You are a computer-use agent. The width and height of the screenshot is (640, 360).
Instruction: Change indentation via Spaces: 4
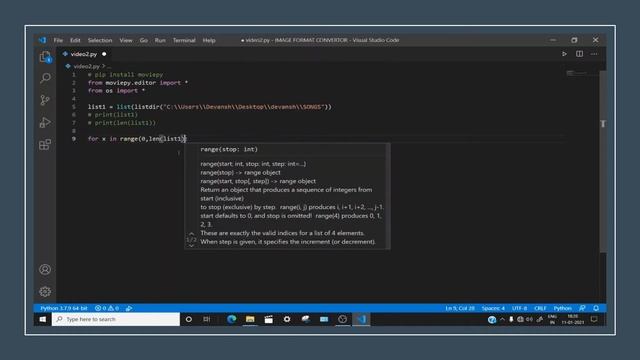(x=493, y=308)
